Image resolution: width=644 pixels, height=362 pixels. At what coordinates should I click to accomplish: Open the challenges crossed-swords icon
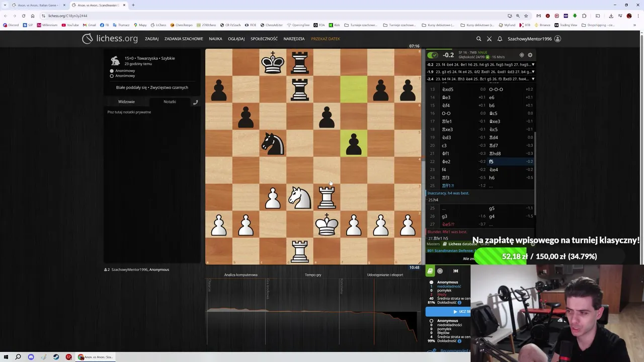click(489, 39)
